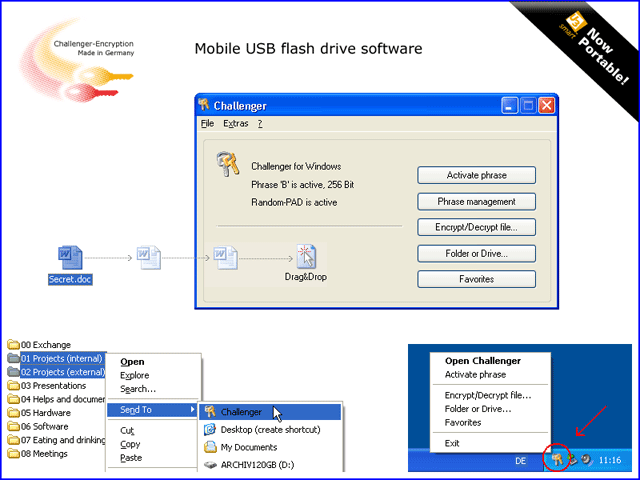Select the 06 Software folder
This screenshot has width=640, height=480.
(x=38, y=427)
